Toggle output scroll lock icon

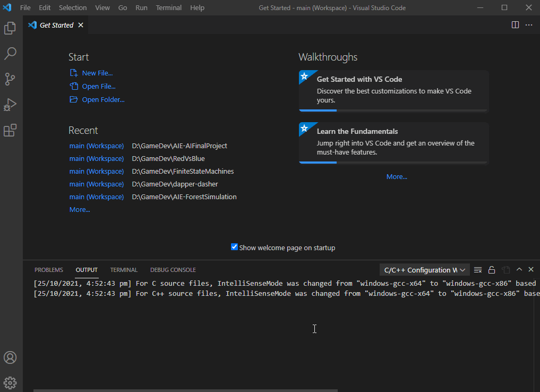(492, 270)
